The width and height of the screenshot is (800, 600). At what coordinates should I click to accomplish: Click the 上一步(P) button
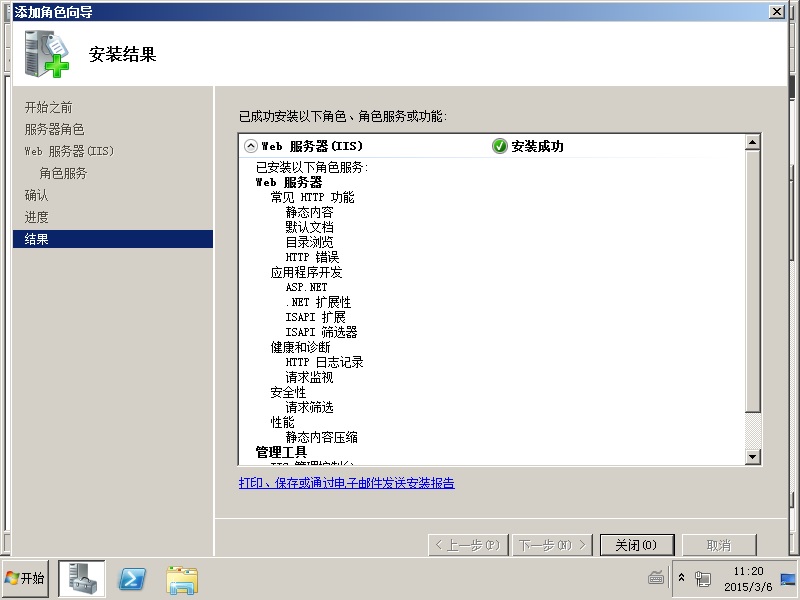tap(468, 545)
